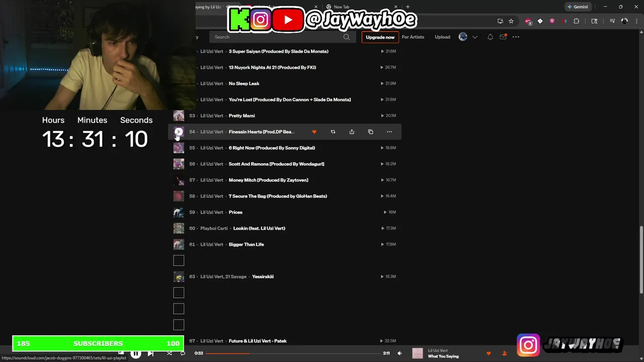This screenshot has width=644, height=362.
Task: Click the Upgrade now button
Action: [x=380, y=37]
